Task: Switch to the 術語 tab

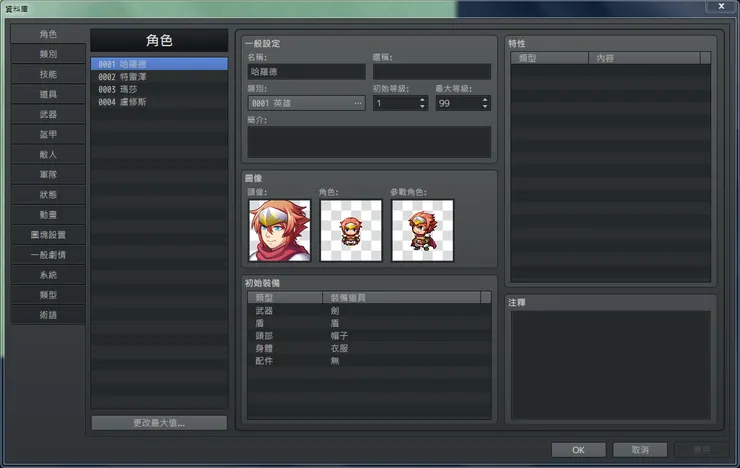Action: [48, 315]
